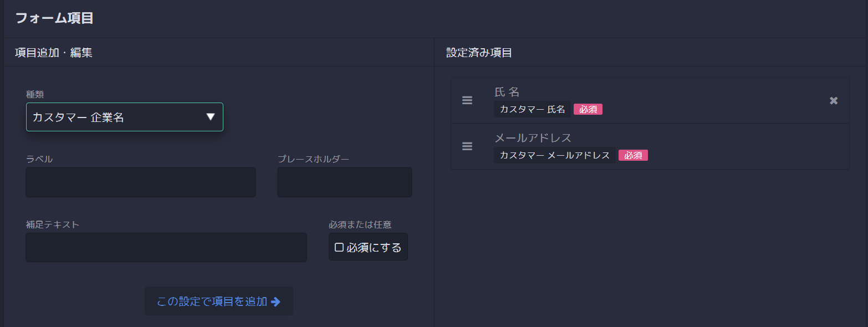Click the カスタマー 氏名 tag
Viewport: 868px width, 327px height.
click(532, 109)
